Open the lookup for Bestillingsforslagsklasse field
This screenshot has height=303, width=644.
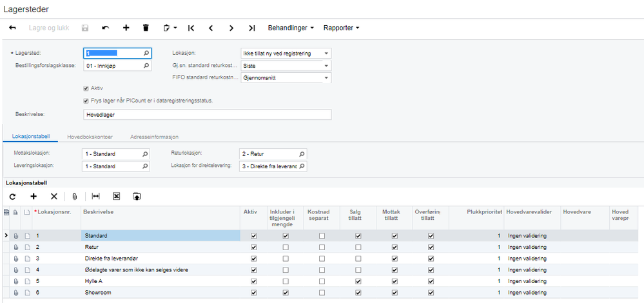coord(146,65)
